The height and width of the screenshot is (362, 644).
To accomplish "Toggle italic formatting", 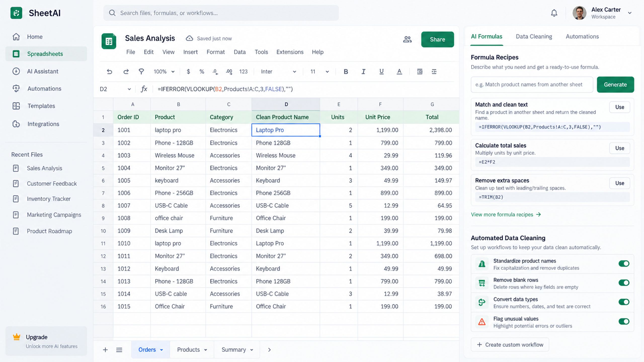I will (363, 72).
